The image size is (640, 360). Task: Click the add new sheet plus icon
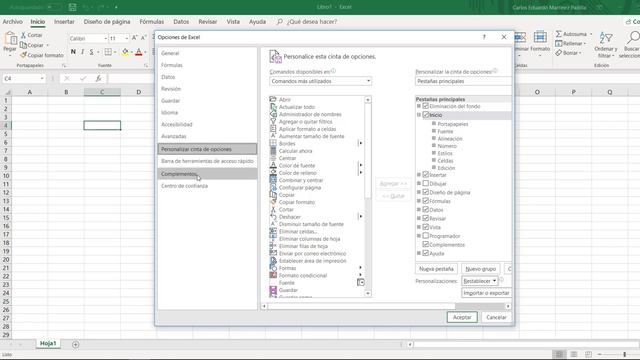click(x=76, y=344)
